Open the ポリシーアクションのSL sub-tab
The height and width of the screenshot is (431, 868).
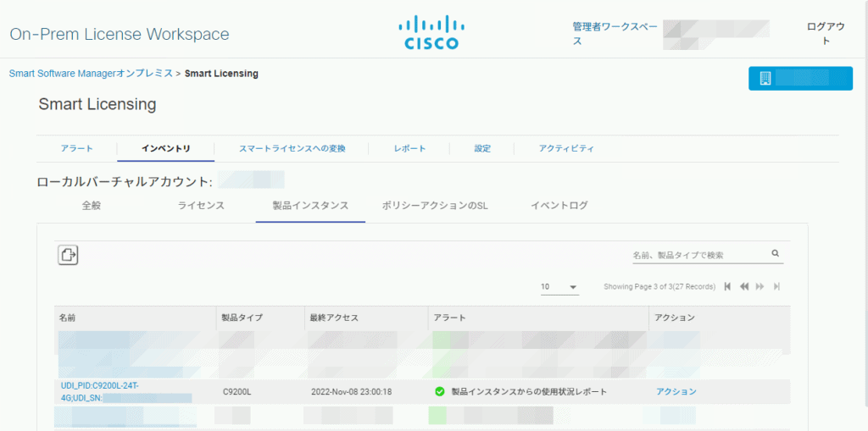[435, 206]
